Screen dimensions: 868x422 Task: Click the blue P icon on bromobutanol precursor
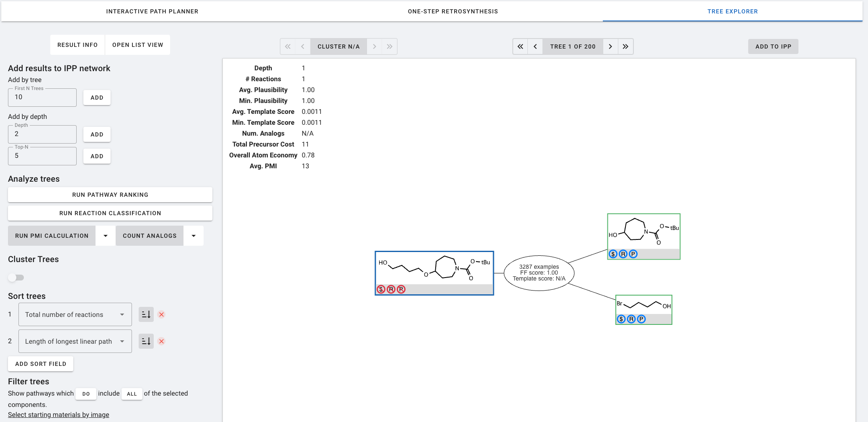641,319
